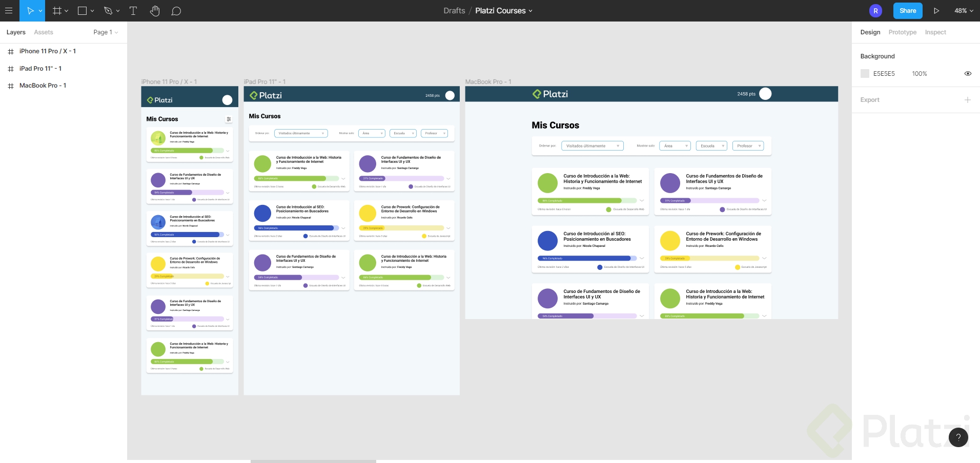Select the Move tool
The image size is (980, 463).
[30, 11]
